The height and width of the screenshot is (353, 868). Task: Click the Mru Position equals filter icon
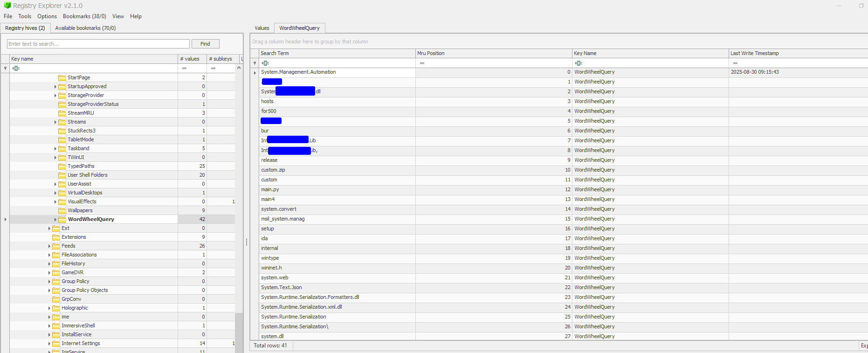[422, 63]
